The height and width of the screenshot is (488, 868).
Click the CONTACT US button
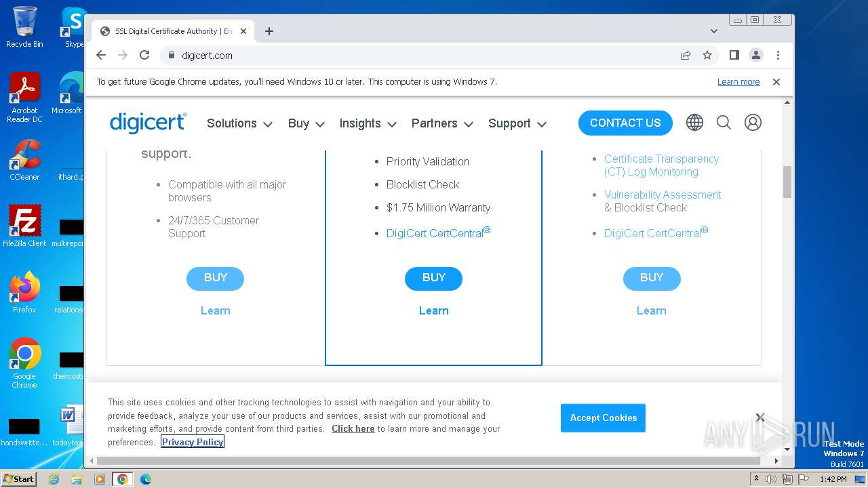[625, 123]
